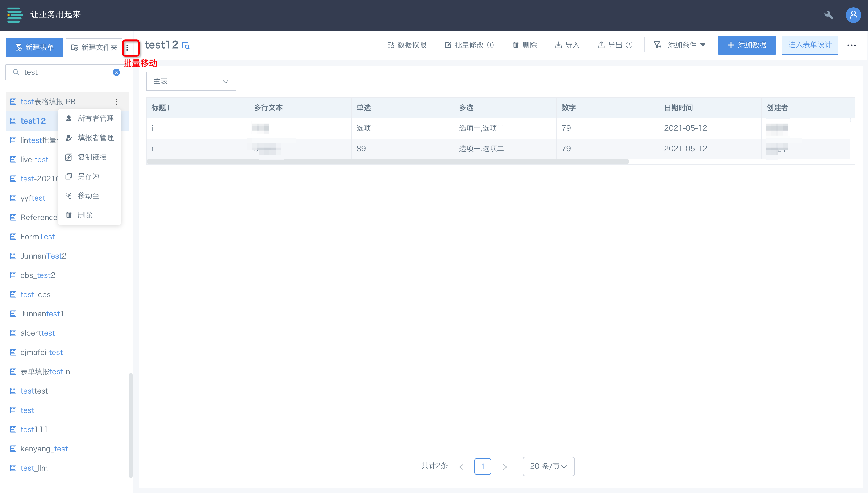Choose 移动至 from the context menu

click(x=88, y=196)
